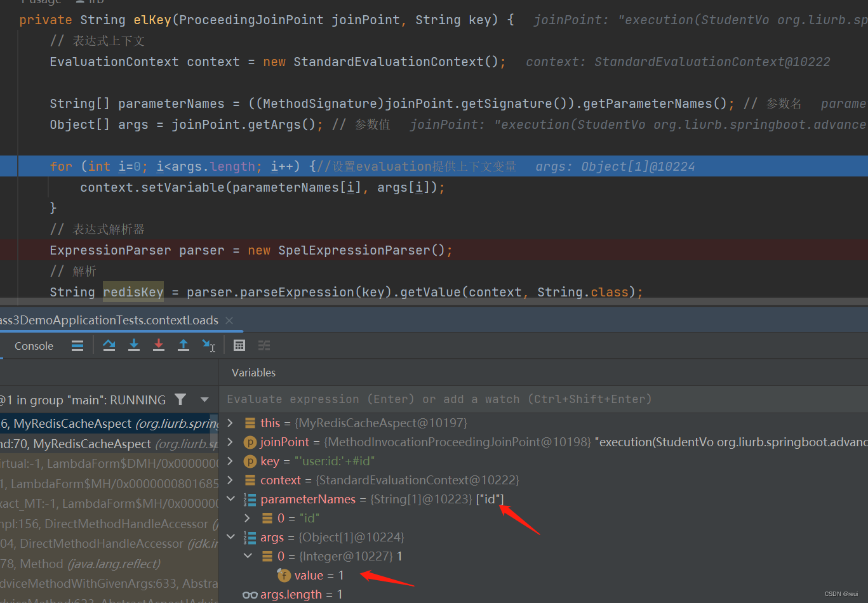Toggle the thread filter funnel icon

click(180, 400)
